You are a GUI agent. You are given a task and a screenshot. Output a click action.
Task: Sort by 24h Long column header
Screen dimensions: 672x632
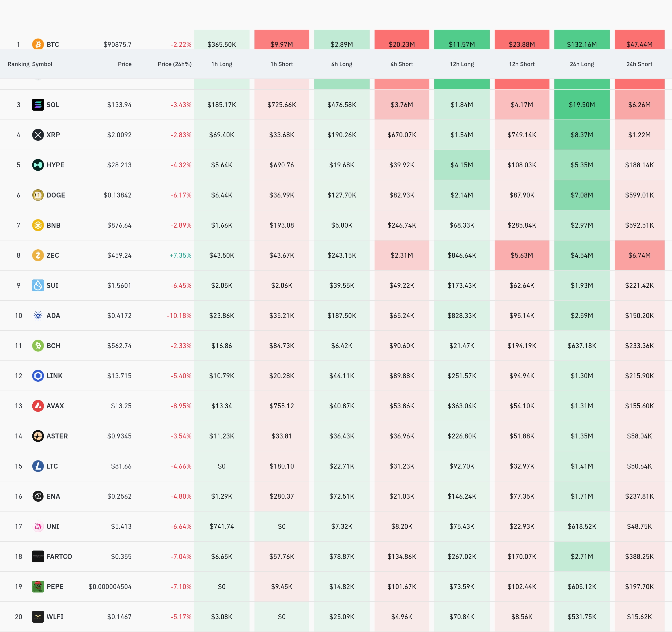pyautogui.click(x=581, y=64)
